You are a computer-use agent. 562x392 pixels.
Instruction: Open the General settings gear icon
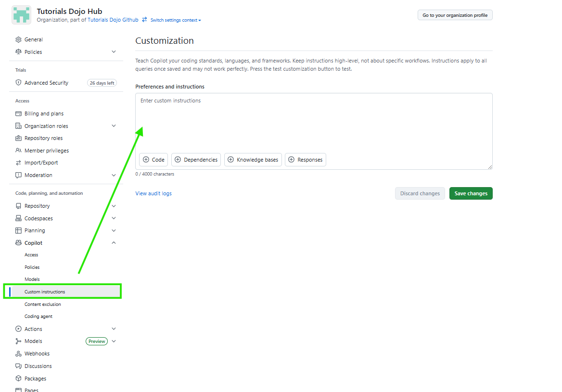18,39
